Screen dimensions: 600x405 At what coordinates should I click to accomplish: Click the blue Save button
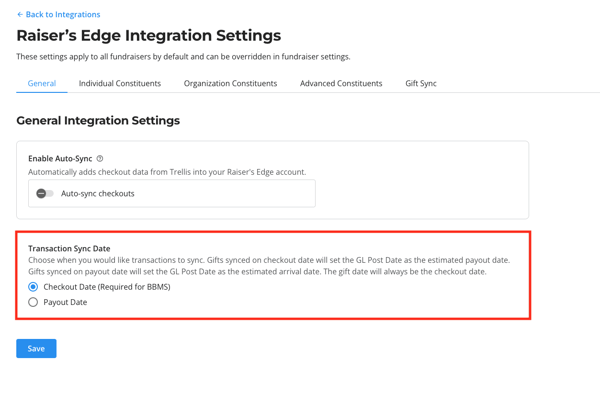click(36, 348)
